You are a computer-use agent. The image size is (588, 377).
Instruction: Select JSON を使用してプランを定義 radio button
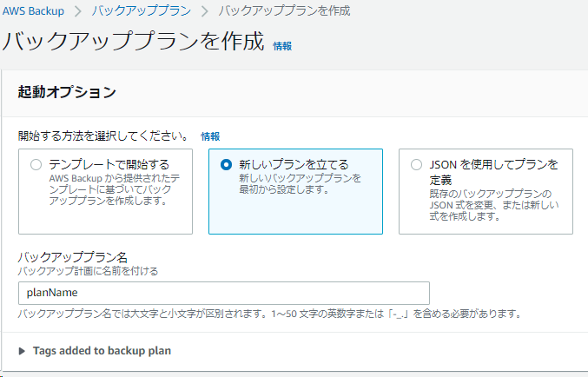[x=416, y=164]
